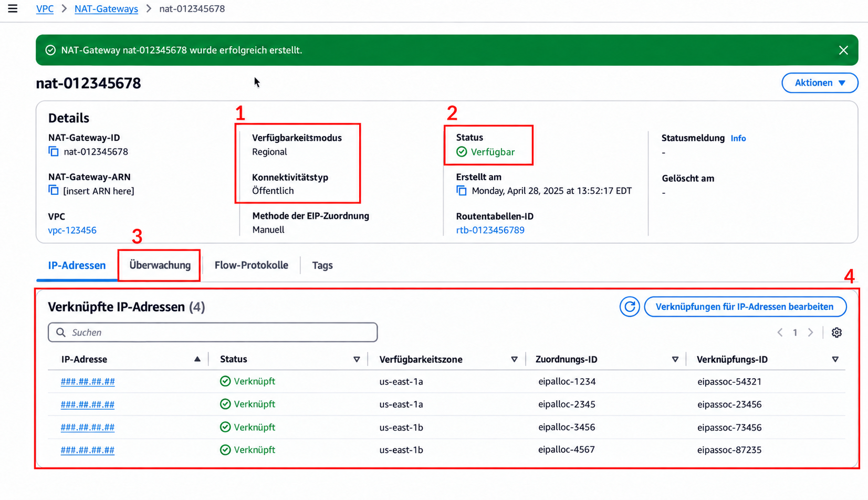The image size is (868, 500).
Task: Switch to the Überwachung tab
Action: tap(160, 265)
